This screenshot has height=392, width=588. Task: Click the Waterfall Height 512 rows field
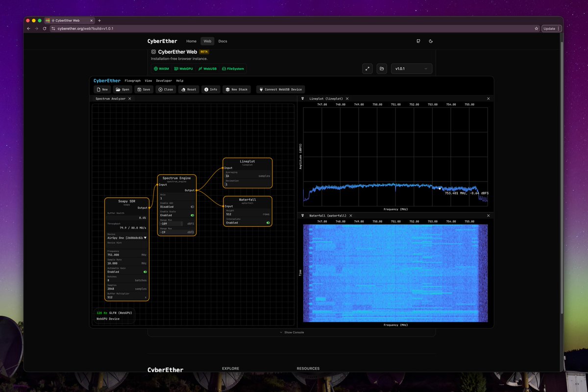(248, 214)
